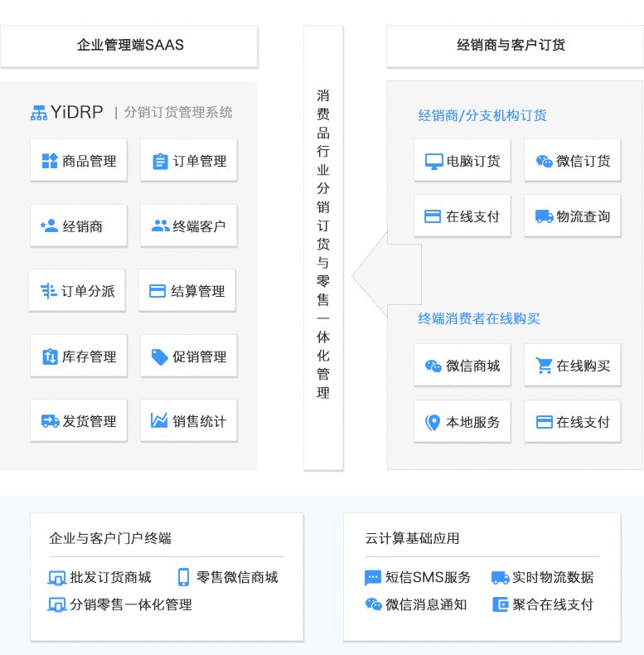Select the 发货管理 label
Viewport: 644px width, 655px height.
[x=90, y=421]
